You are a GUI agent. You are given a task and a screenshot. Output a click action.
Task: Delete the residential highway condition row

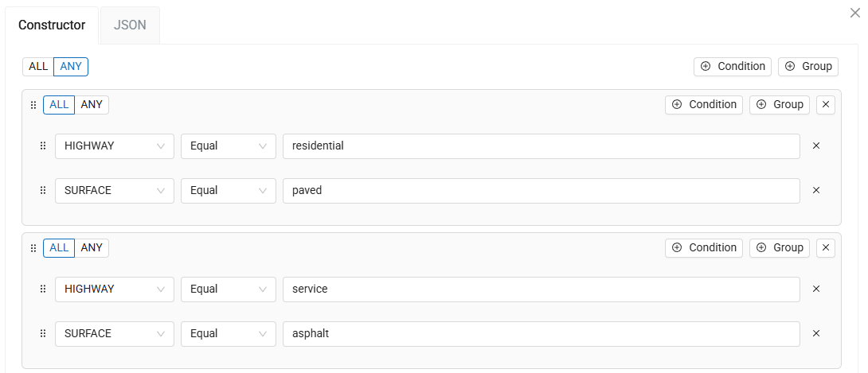pyautogui.click(x=815, y=146)
